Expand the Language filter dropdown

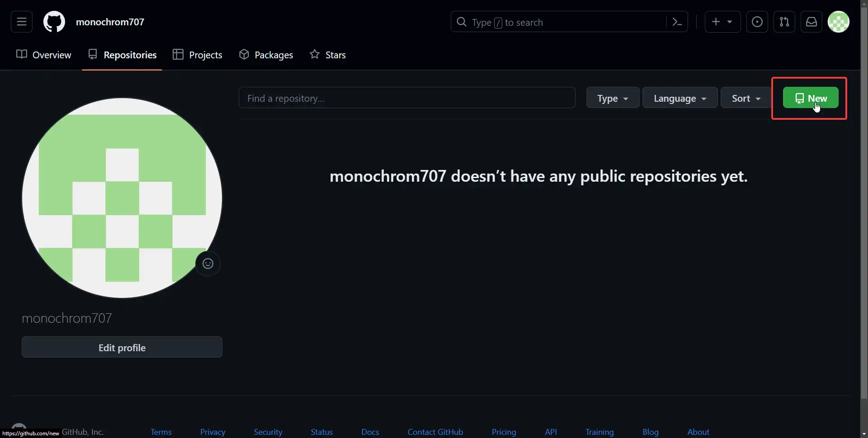(x=680, y=98)
